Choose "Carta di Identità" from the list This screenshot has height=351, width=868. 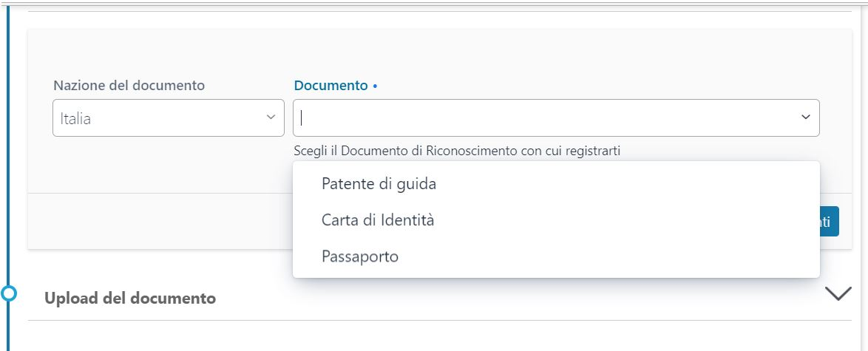pyautogui.click(x=377, y=220)
